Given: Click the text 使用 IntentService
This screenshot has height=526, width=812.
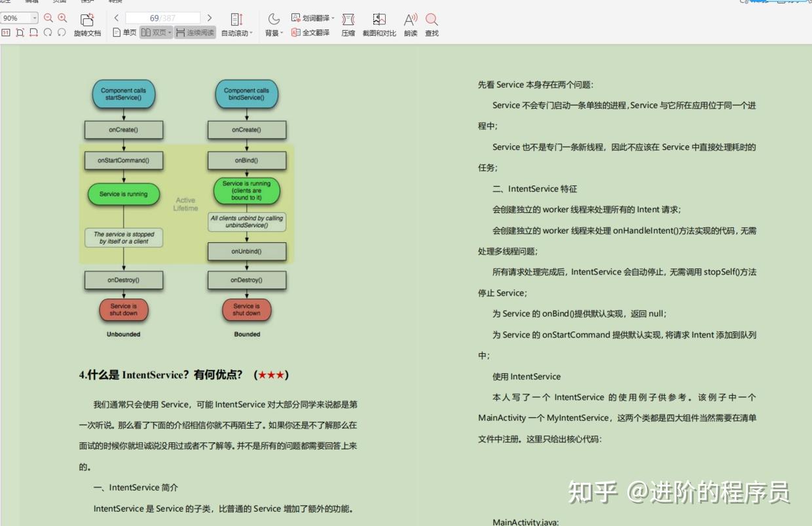Looking at the screenshot, I should point(526,377).
